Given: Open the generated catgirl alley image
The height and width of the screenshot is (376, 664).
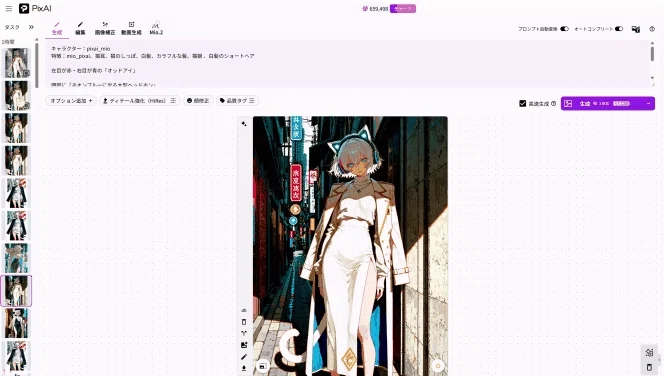Looking at the screenshot, I should click(350, 246).
